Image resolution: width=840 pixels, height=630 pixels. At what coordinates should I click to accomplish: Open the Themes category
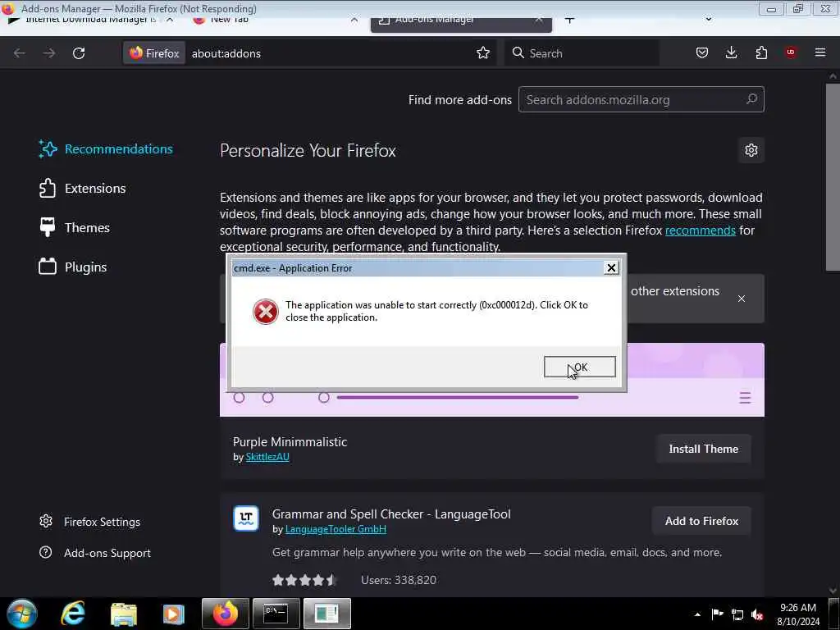(75, 228)
